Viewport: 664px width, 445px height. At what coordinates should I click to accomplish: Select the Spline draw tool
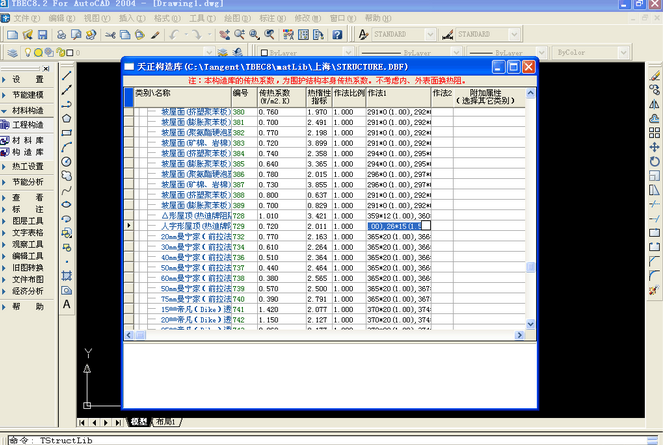[67, 190]
